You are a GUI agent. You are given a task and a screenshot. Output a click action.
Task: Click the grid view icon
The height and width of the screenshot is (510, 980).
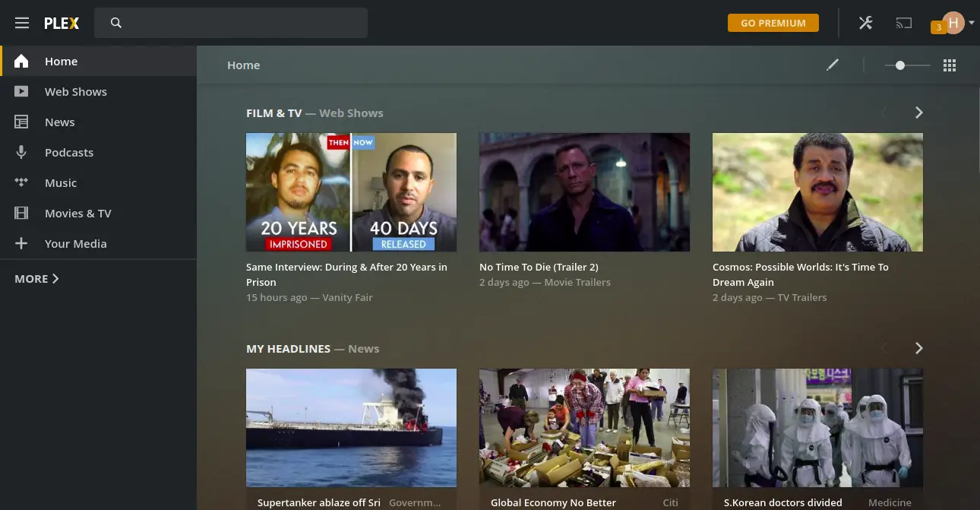pos(950,65)
